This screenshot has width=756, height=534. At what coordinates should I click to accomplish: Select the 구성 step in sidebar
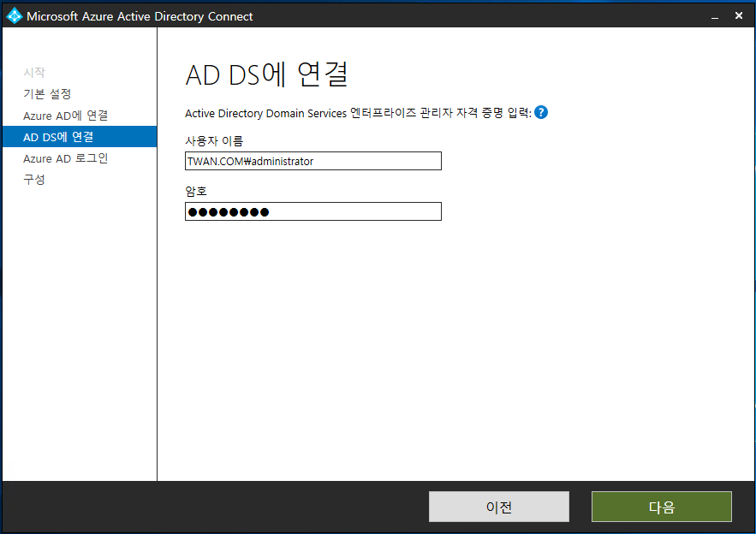click(34, 180)
